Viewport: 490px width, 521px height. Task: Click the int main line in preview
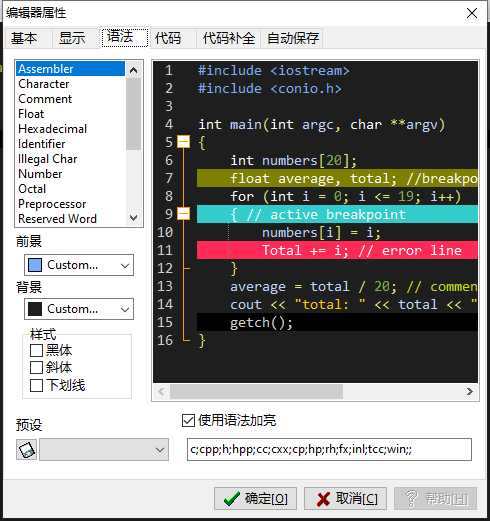(322, 125)
